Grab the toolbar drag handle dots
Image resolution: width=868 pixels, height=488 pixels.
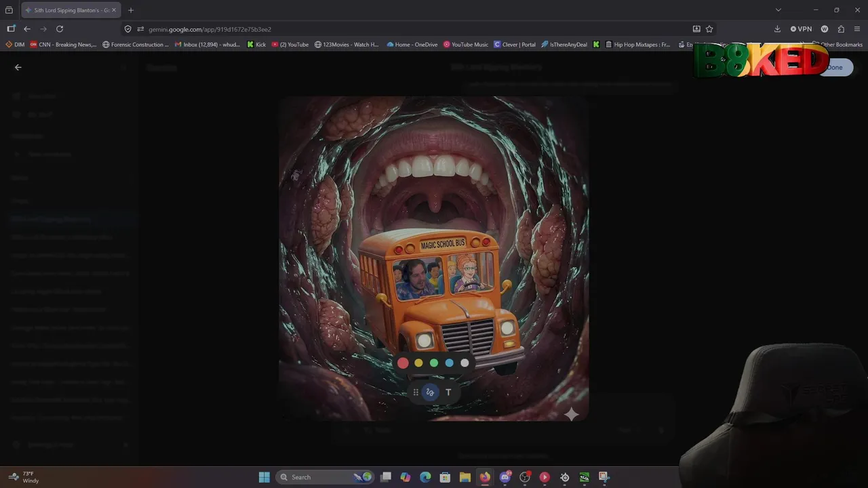point(416,392)
